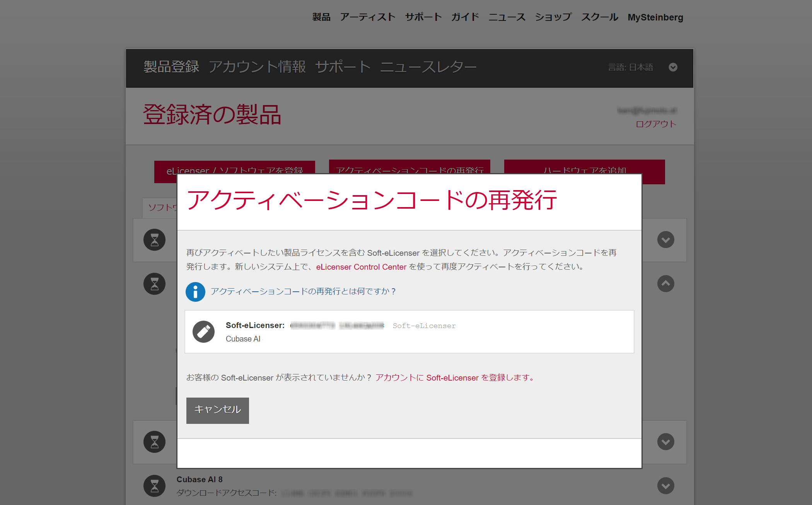Image resolution: width=812 pixels, height=505 pixels.
Task: Open the ガイド top menu item
Action: (465, 17)
